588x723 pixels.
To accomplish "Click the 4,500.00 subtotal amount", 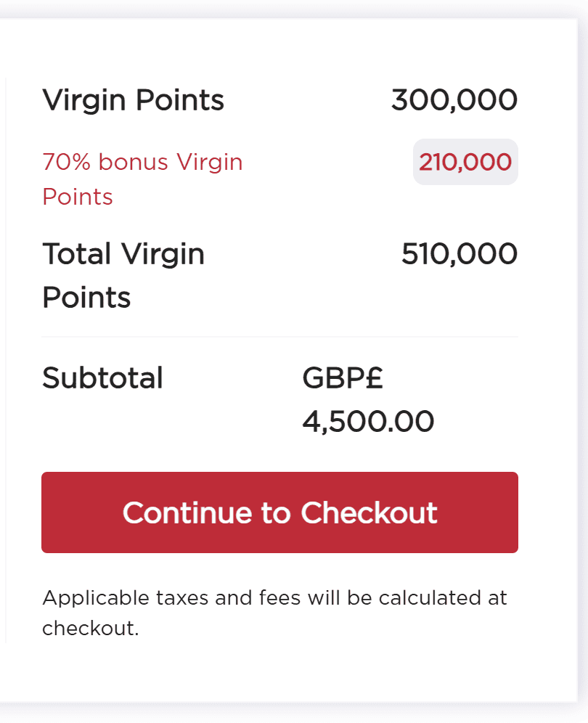I will pos(368,422).
